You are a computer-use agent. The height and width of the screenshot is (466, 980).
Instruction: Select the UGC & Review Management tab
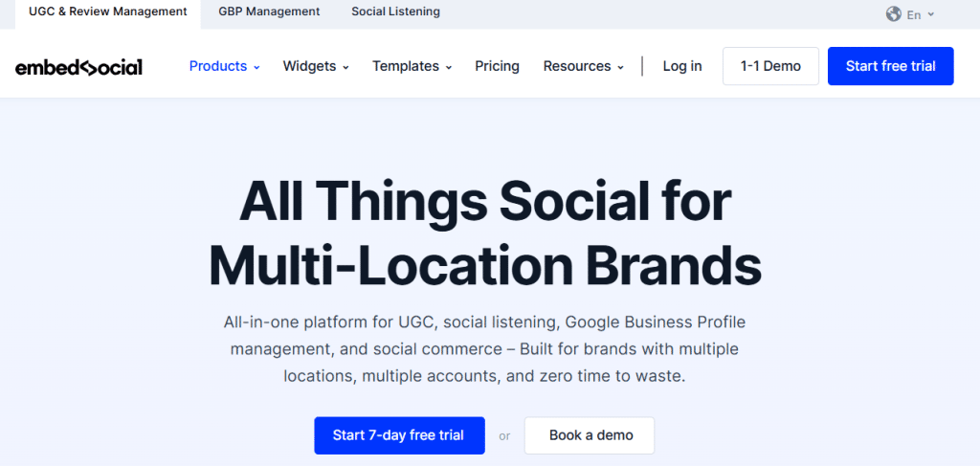pos(108,12)
